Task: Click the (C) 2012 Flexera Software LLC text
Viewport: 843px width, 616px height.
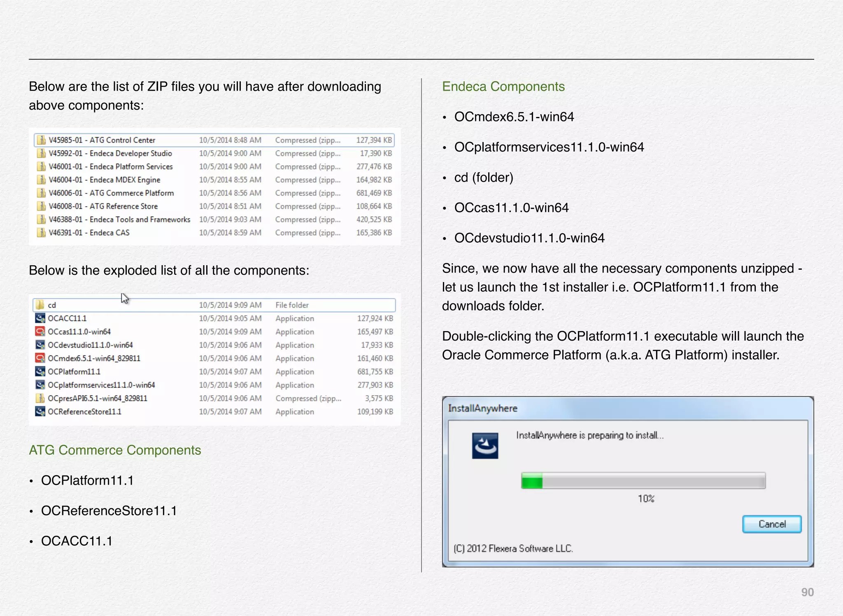Action: coord(513,548)
